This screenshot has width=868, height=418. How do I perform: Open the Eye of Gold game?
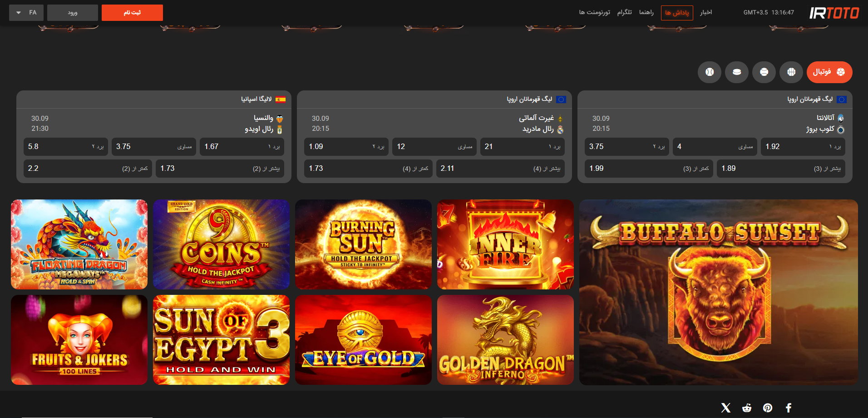(363, 340)
